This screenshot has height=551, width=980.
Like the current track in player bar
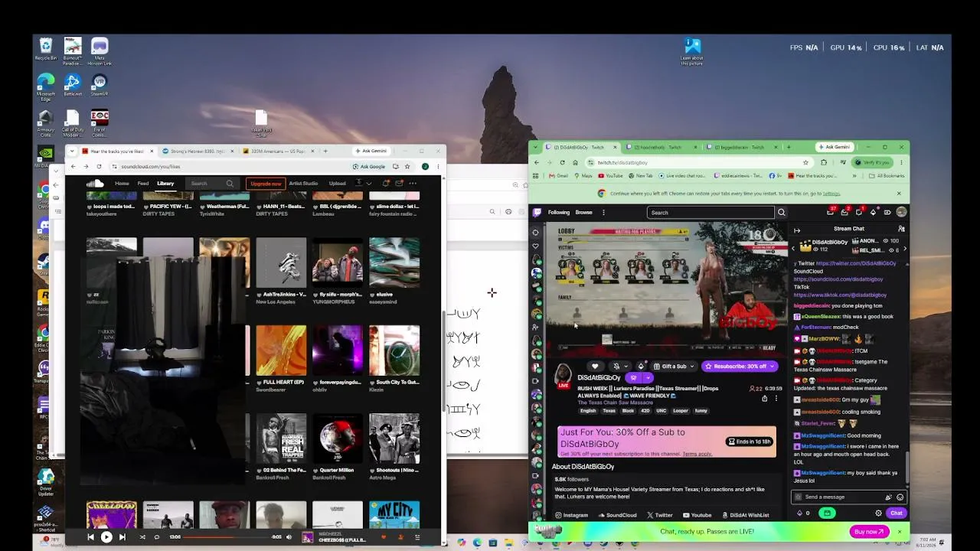click(x=384, y=537)
